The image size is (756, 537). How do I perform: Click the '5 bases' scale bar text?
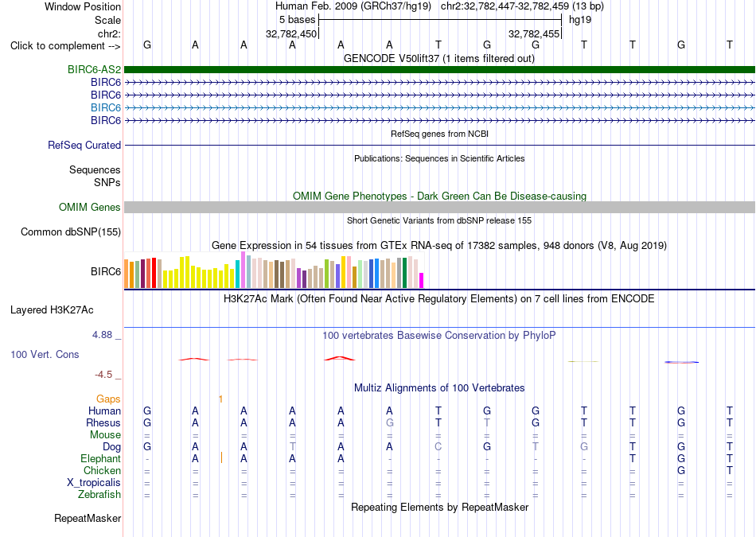297,20
